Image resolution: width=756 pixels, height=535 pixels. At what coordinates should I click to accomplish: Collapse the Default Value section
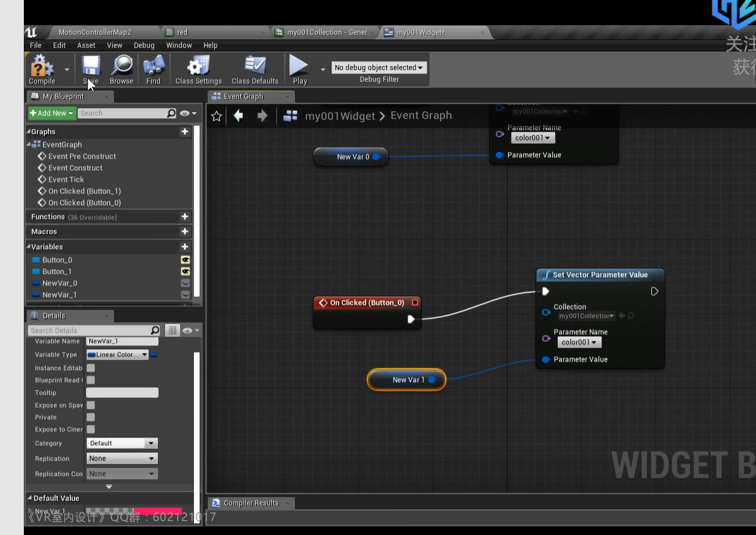coord(30,498)
